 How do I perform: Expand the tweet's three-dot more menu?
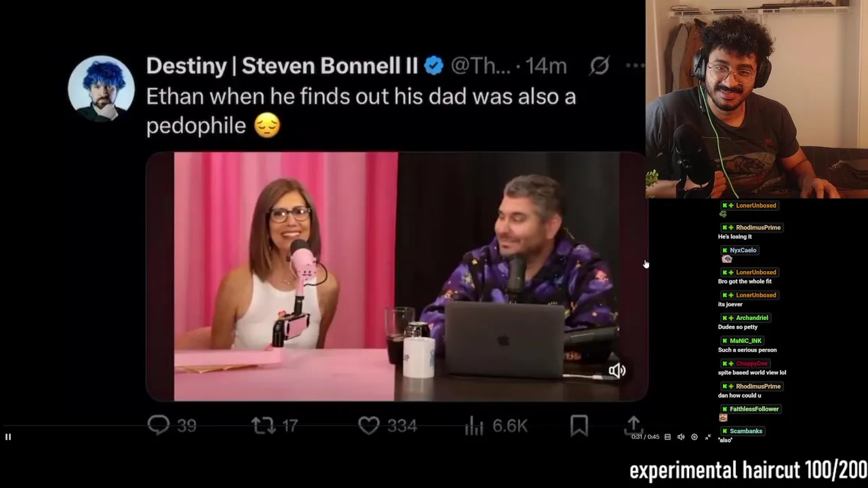tap(635, 66)
